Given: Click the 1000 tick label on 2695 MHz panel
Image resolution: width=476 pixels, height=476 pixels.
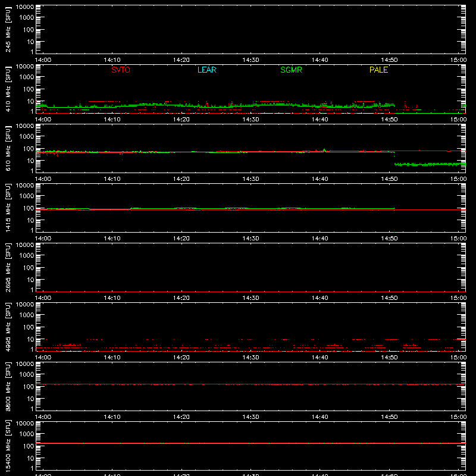Looking at the screenshot, I should tap(27, 256).
